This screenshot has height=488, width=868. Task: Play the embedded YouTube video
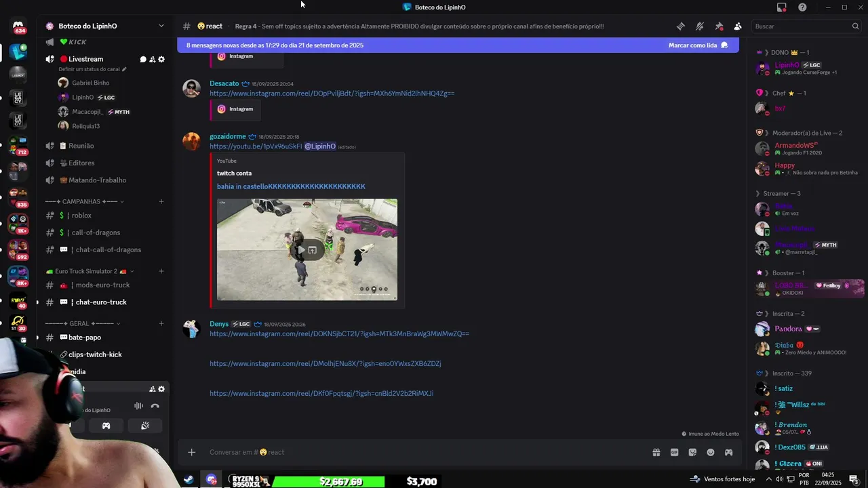301,250
